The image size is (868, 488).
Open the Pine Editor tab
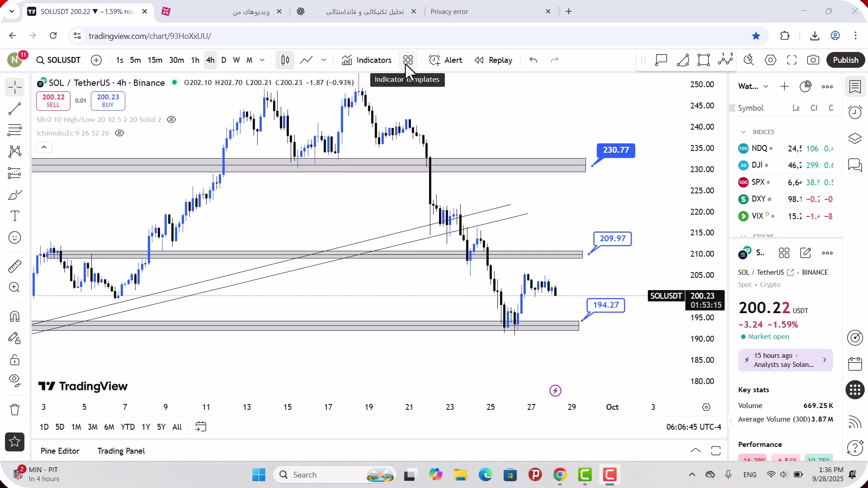point(60,451)
